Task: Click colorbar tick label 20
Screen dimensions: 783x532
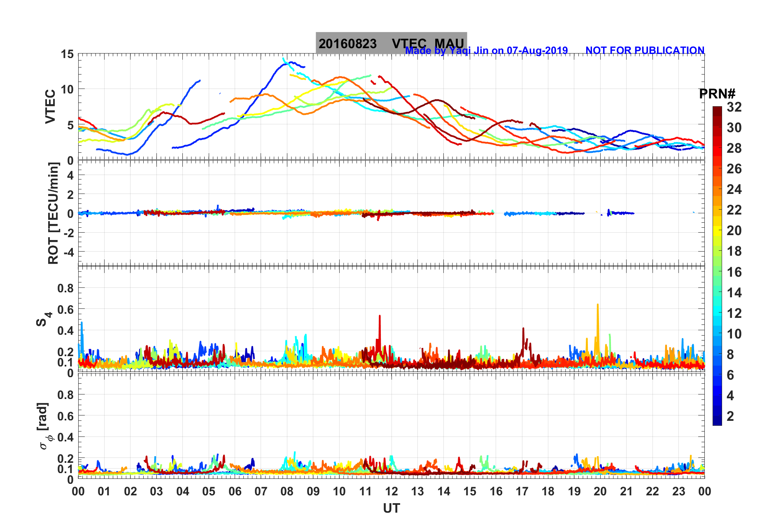Action: click(734, 231)
